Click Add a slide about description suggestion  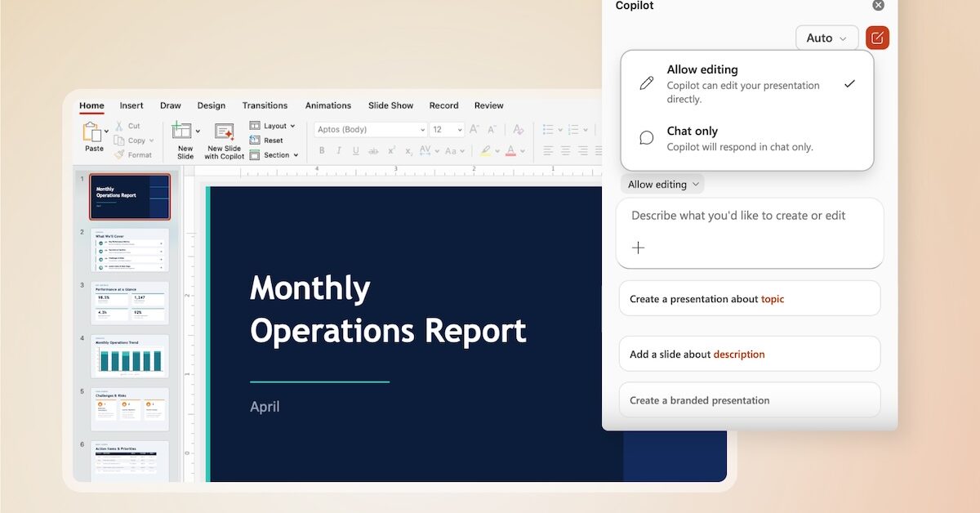[x=749, y=355]
